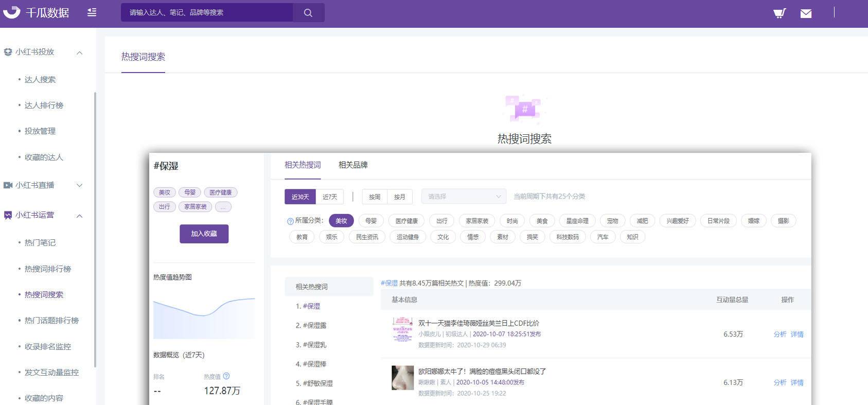Select the 科技数码 category filter chip
Image resolution: width=868 pixels, height=405 pixels.
coord(568,237)
